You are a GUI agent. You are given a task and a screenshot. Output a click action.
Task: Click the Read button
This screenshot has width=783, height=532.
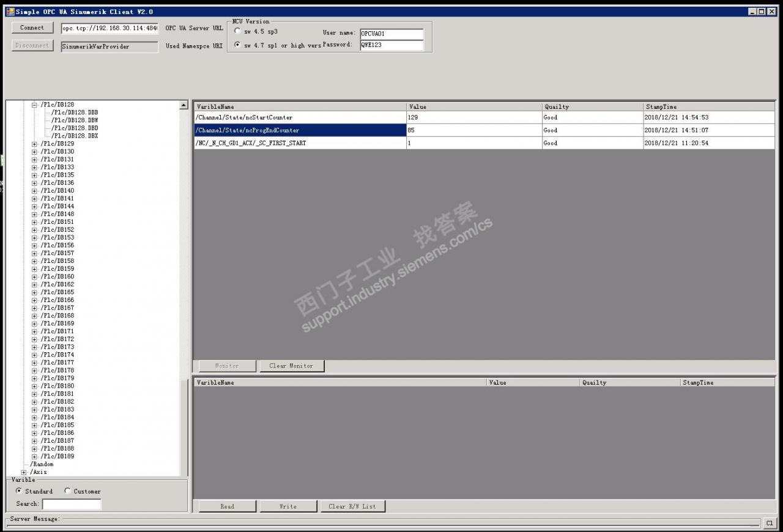click(227, 506)
